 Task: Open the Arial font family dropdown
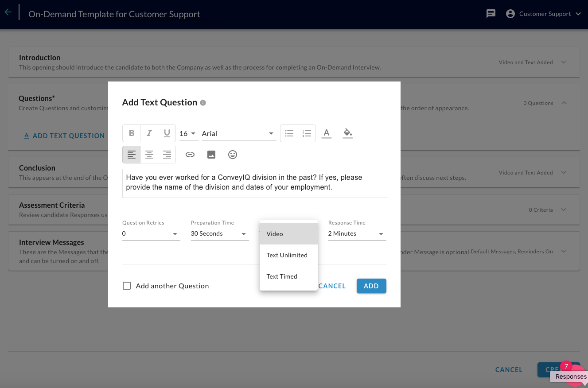[239, 133]
